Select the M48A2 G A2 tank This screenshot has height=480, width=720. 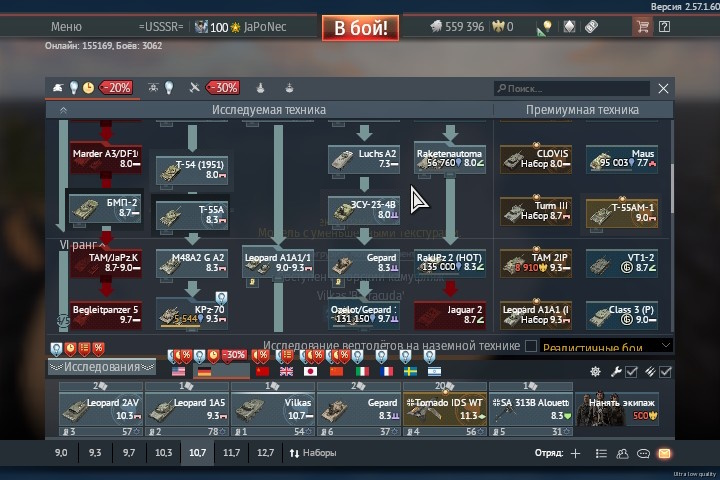[x=191, y=263]
